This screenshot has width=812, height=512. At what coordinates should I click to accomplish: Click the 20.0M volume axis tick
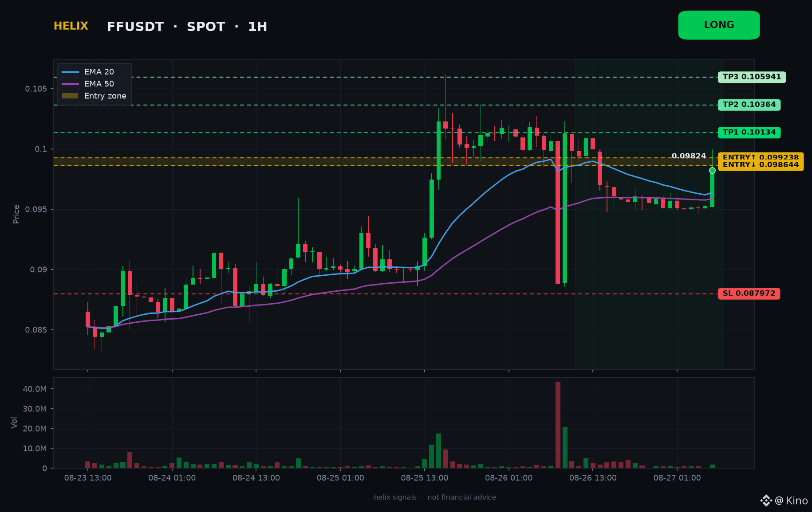point(35,429)
